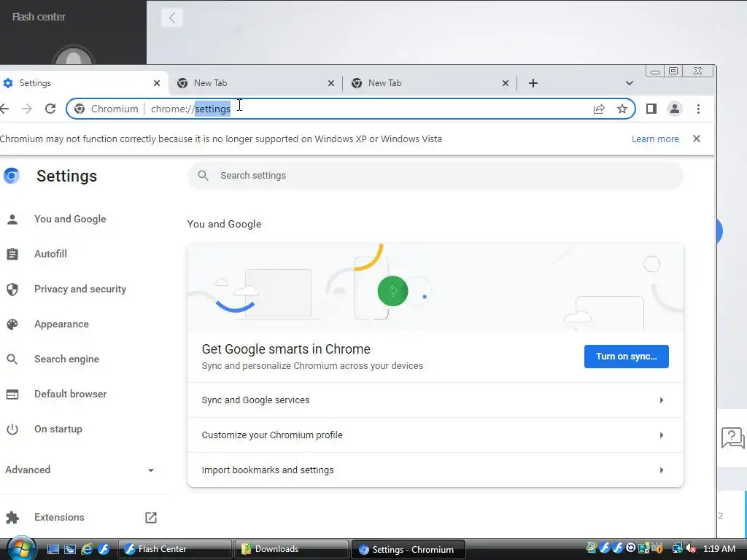Open the tab search dropdown arrow
Viewport: 747px width, 560px height.
pyautogui.click(x=630, y=83)
